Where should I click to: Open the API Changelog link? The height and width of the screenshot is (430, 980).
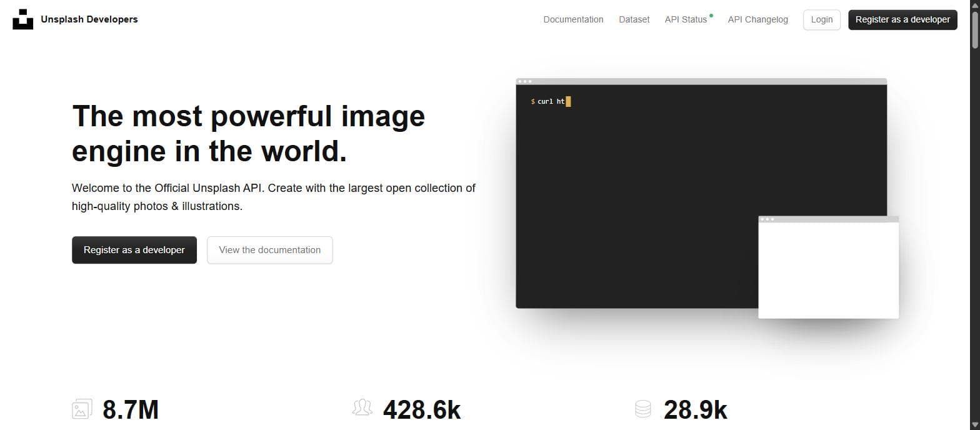point(757,19)
